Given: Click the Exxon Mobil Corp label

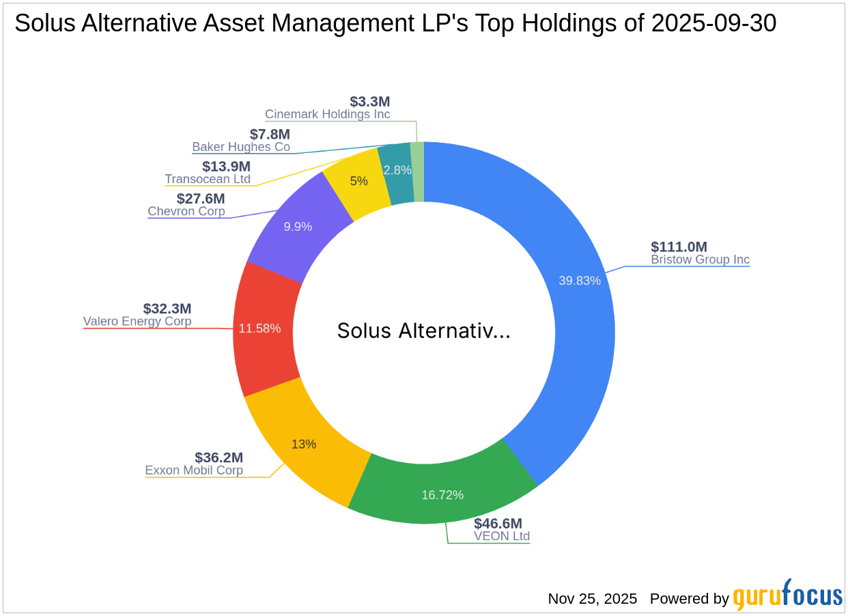Looking at the screenshot, I should (193, 471).
